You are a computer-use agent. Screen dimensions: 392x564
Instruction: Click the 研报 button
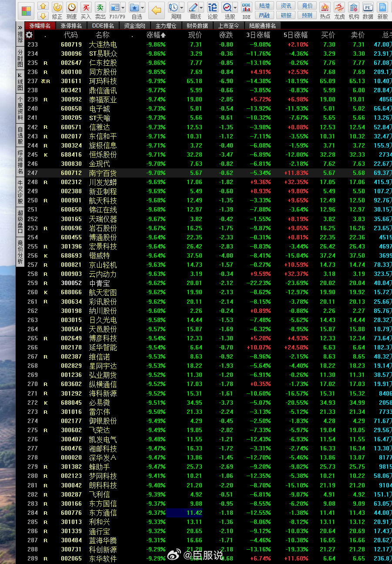(x=286, y=15)
